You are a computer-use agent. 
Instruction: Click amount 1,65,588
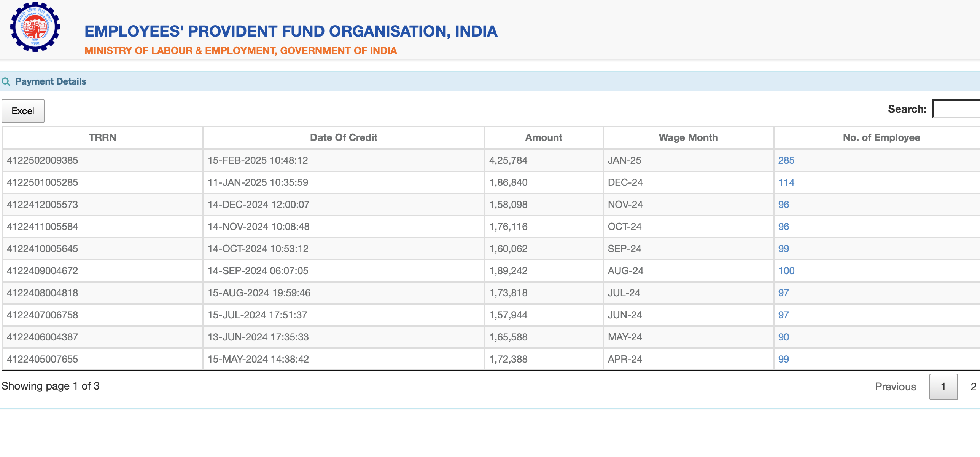click(508, 337)
